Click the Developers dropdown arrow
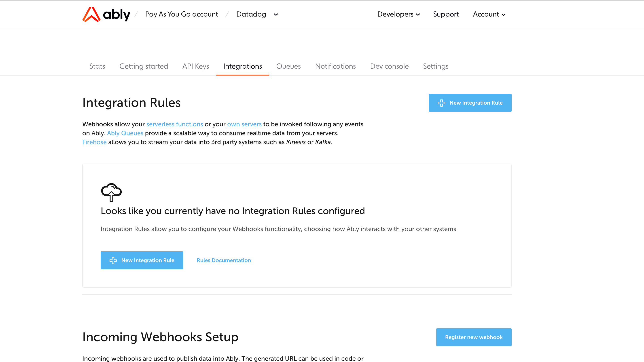This screenshot has width=644, height=362. tap(418, 15)
